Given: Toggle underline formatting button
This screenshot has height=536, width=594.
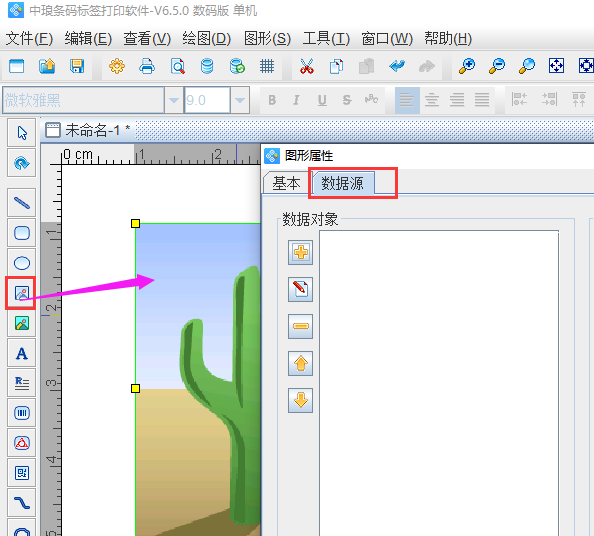Looking at the screenshot, I should tap(322, 100).
